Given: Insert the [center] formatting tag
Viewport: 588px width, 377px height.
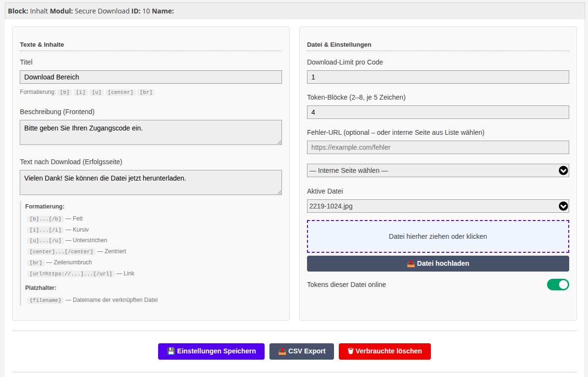Looking at the screenshot, I should coord(120,92).
